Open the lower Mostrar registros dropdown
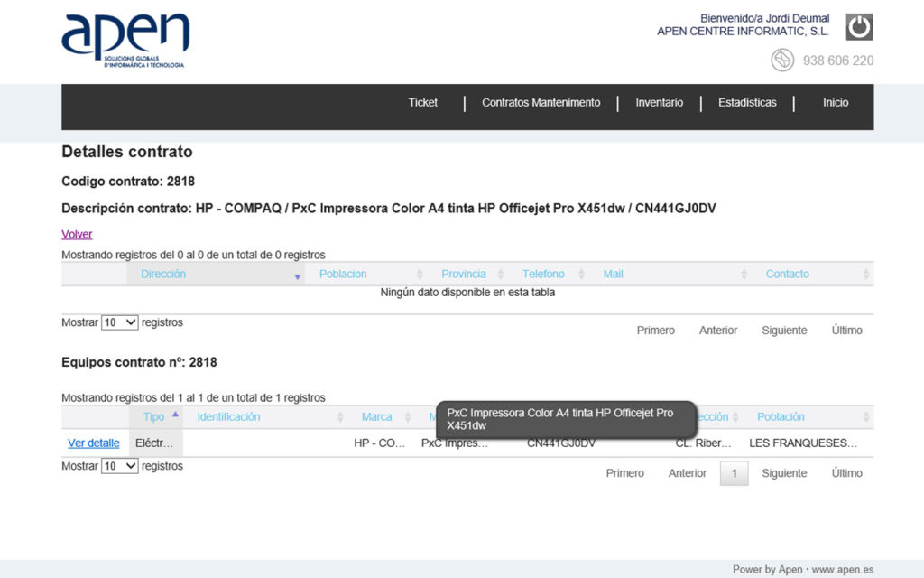924x578 pixels. [119, 466]
